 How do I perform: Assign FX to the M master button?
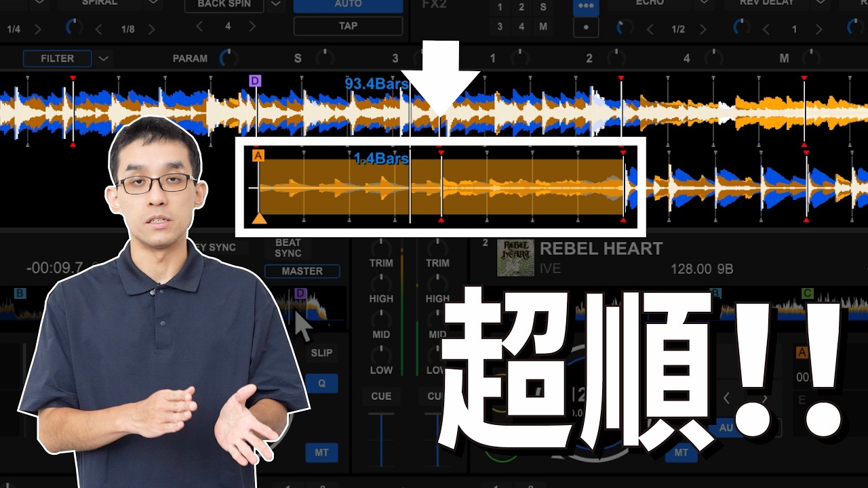543,27
